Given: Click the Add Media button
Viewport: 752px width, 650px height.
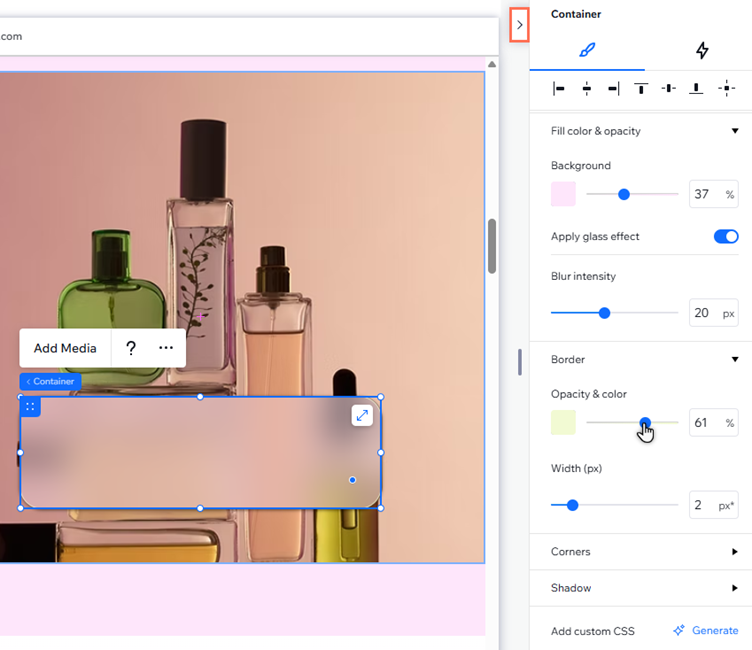Looking at the screenshot, I should [x=65, y=348].
